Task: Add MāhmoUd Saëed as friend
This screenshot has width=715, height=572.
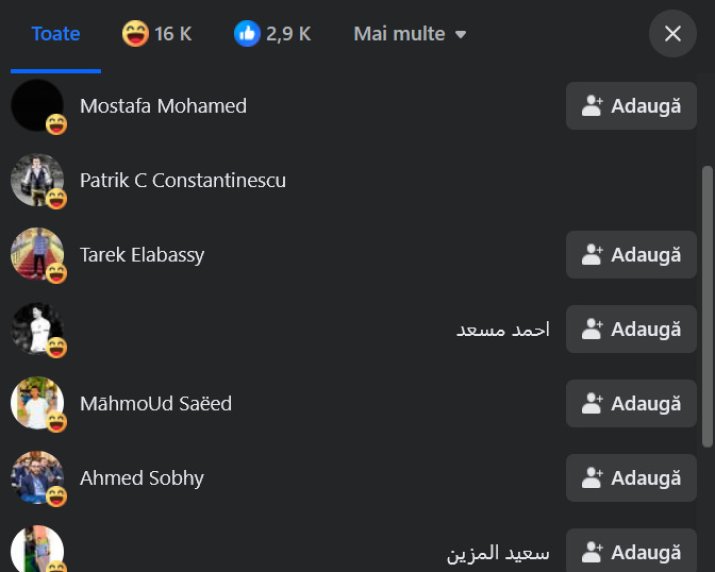Action: (x=631, y=403)
